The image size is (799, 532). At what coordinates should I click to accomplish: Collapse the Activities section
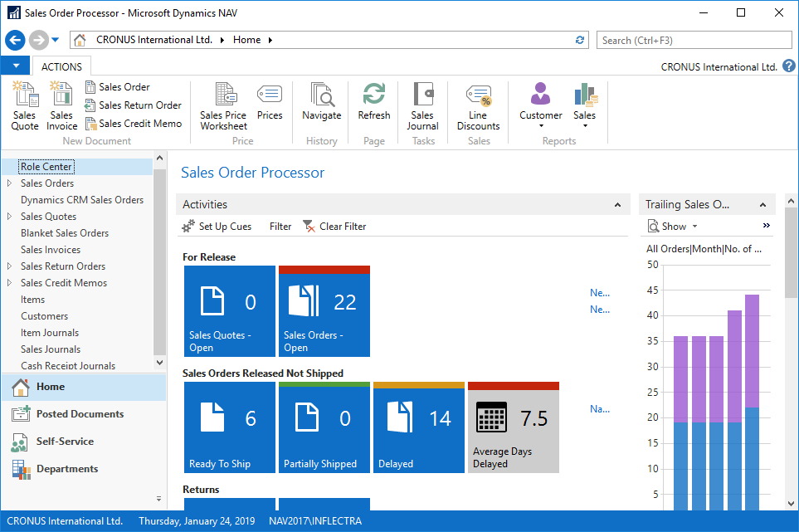click(617, 205)
